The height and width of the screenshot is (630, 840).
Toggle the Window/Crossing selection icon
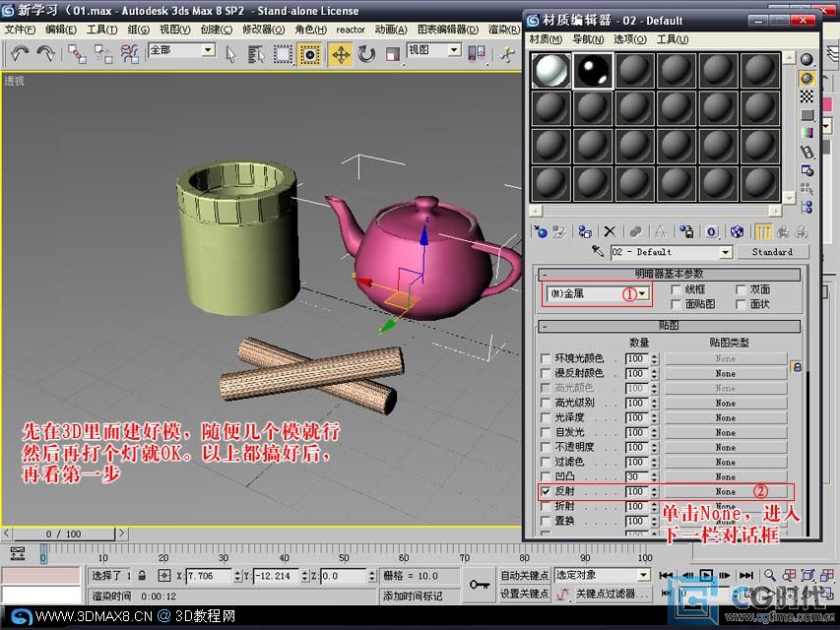click(309, 54)
